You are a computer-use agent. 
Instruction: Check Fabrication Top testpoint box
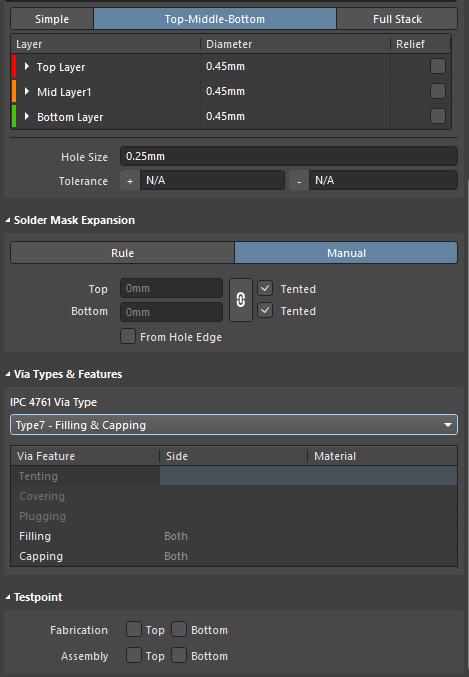tap(133, 630)
